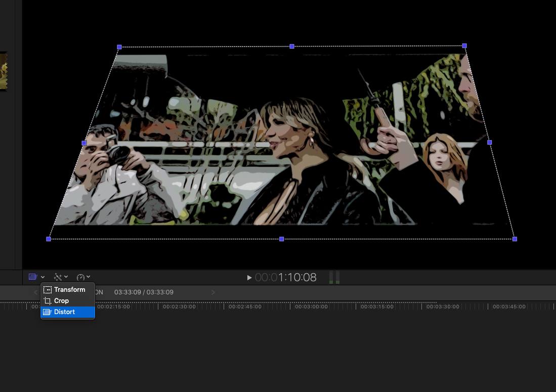556x392 pixels.
Task: Expand the enhancements chevron menu
Action: pos(66,277)
